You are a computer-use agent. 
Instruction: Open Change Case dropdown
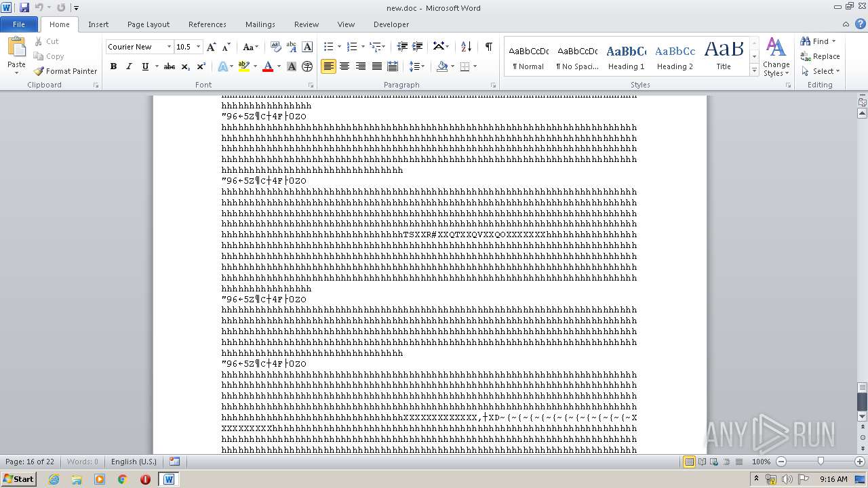pyautogui.click(x=250, y=47)
